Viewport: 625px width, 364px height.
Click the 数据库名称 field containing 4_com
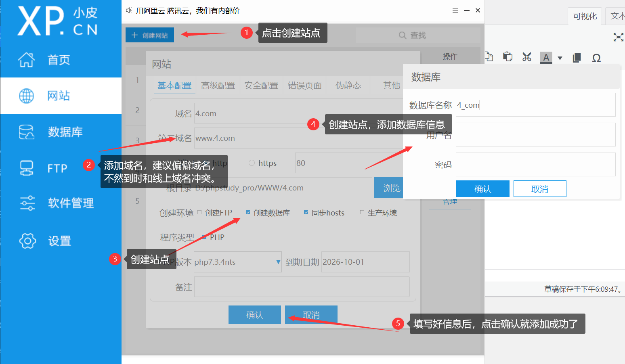535,105
